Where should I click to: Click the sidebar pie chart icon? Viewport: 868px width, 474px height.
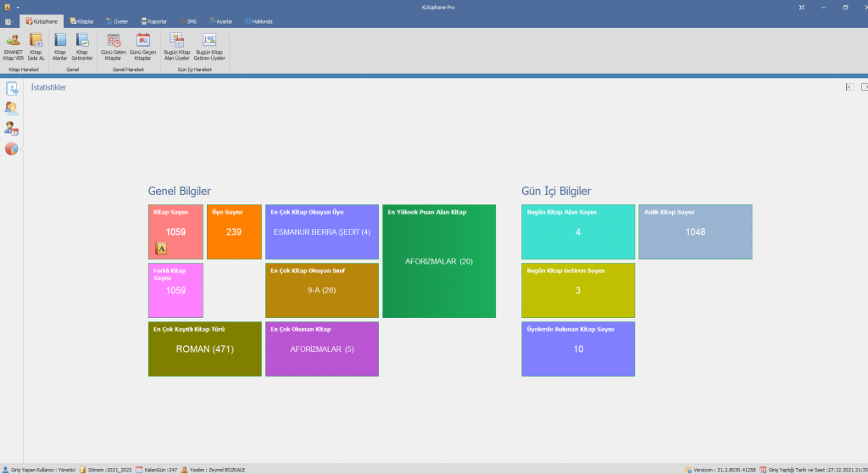pos(12,149)
